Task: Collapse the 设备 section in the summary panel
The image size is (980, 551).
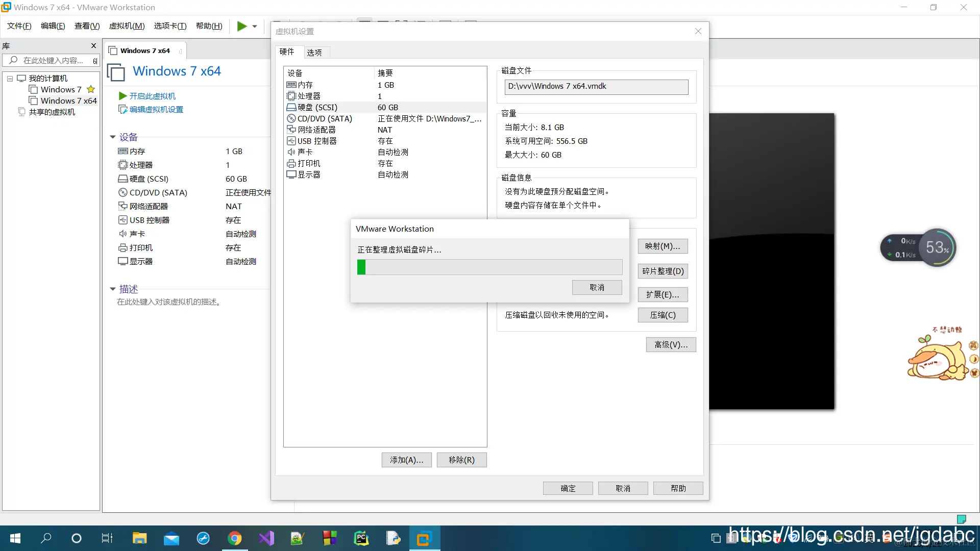Action: (x=113, y=137)
